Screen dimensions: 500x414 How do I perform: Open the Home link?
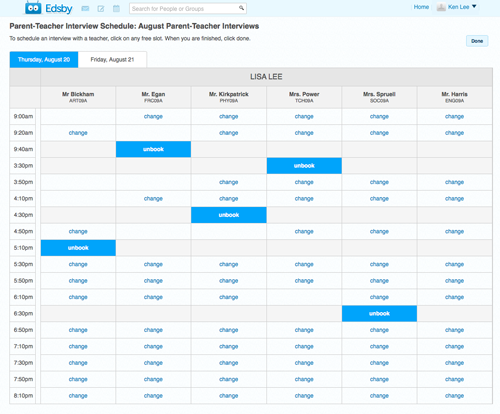pos(421,7)
